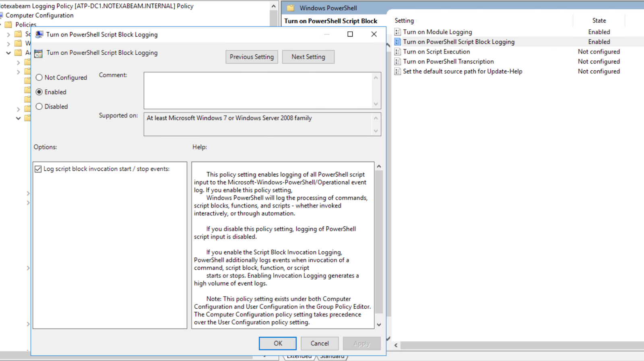Collapse the expanded A-folder under Policies
Viewport: 644px width, 361px height.
[8, 53]
